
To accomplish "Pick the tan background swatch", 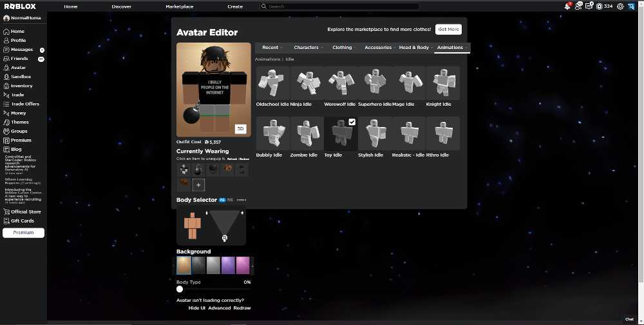I will (x=184, y=265).
